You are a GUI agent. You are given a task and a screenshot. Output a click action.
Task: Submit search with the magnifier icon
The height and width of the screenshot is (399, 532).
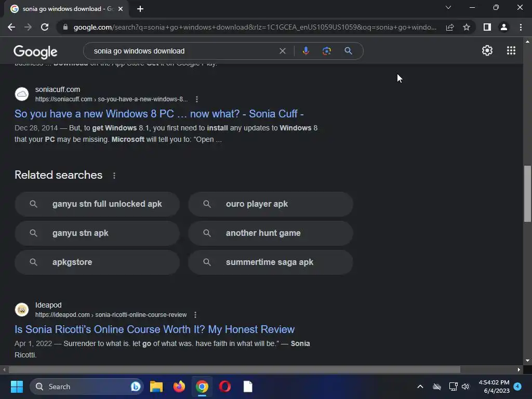(x=348, y=51)
